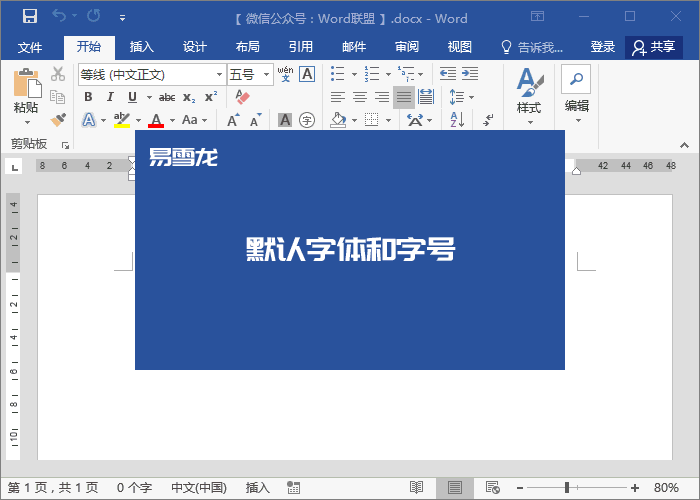Toggle character shading A icon

[285, 120]
